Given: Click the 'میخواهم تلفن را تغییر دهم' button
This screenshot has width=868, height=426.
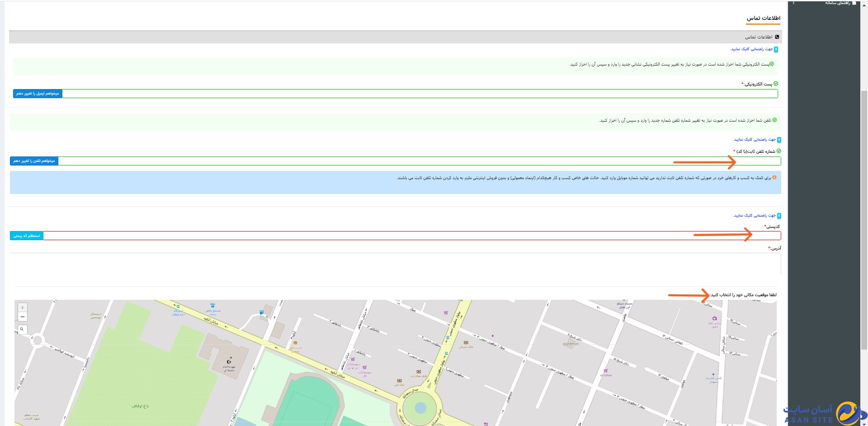Looking at the screenshot, I should (34, 161).
